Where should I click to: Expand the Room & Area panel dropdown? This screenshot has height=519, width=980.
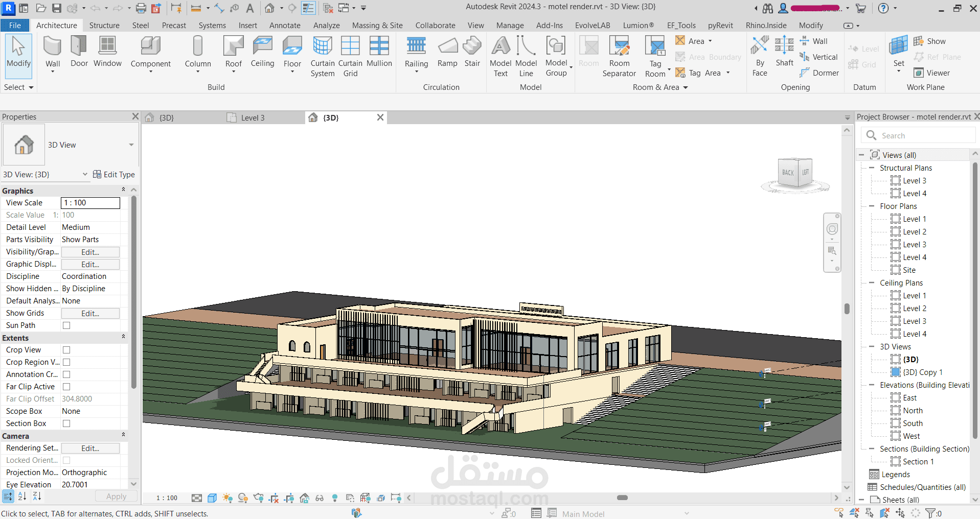(x=660, y=87)
